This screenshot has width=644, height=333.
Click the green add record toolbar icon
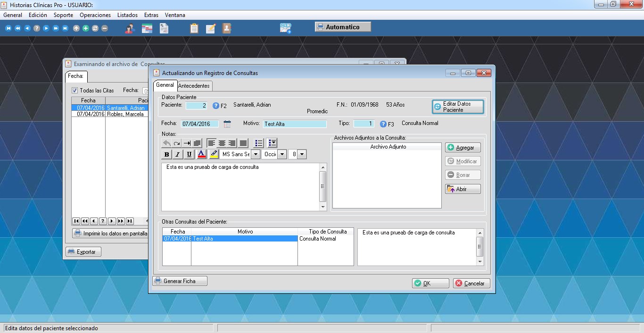point(85,28)
